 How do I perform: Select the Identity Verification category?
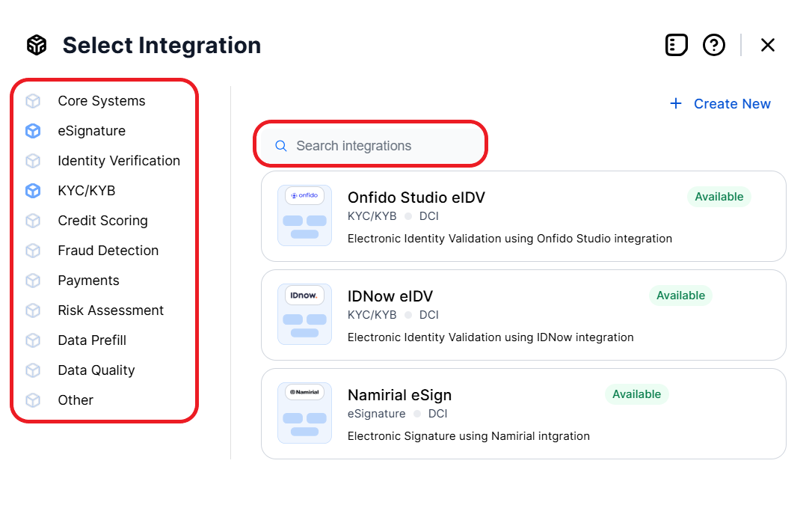pos(119,161)
